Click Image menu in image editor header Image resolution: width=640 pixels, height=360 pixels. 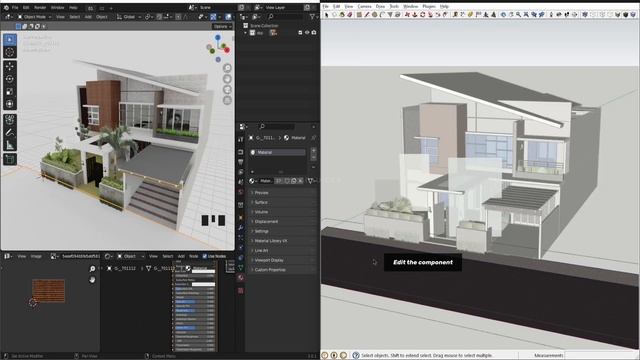[36, 256]
